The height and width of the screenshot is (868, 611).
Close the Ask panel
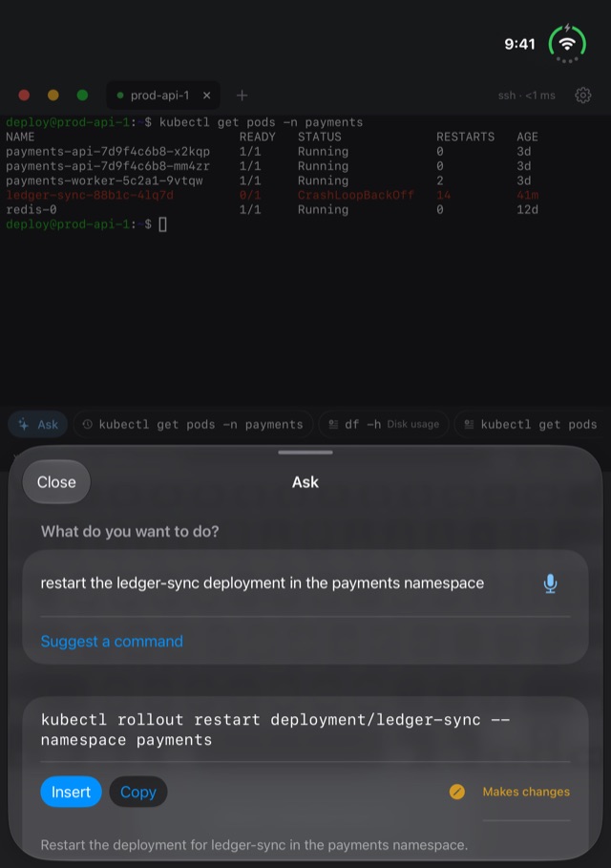(56, 482)
